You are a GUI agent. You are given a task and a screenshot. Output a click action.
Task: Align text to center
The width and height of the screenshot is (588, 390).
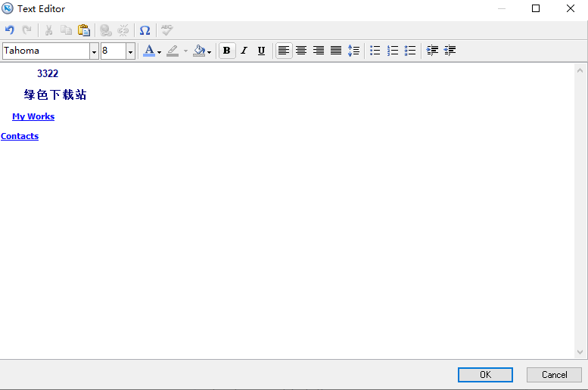pyautogui.click(x=301, y=51)
